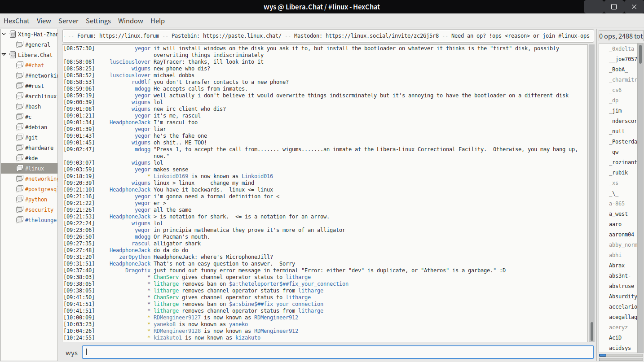Viewport: 644px width, 362px height.
Task: Click the #linux channel icon in tree
Action: [19, 168]
